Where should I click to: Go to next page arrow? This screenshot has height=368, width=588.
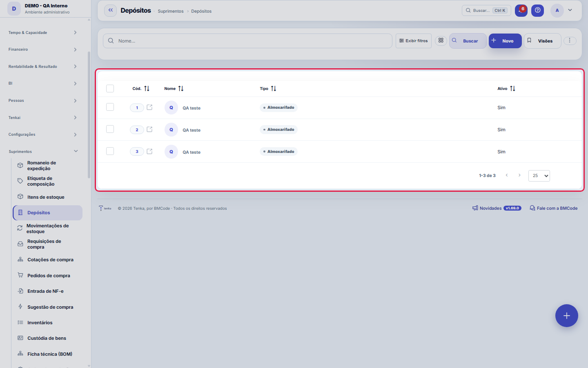point(519,175)
